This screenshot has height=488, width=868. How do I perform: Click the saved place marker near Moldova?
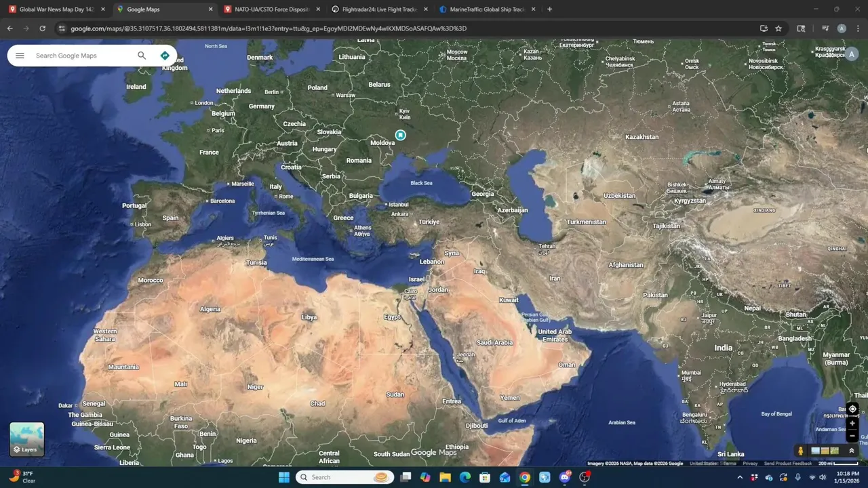(x=401, y=135)
